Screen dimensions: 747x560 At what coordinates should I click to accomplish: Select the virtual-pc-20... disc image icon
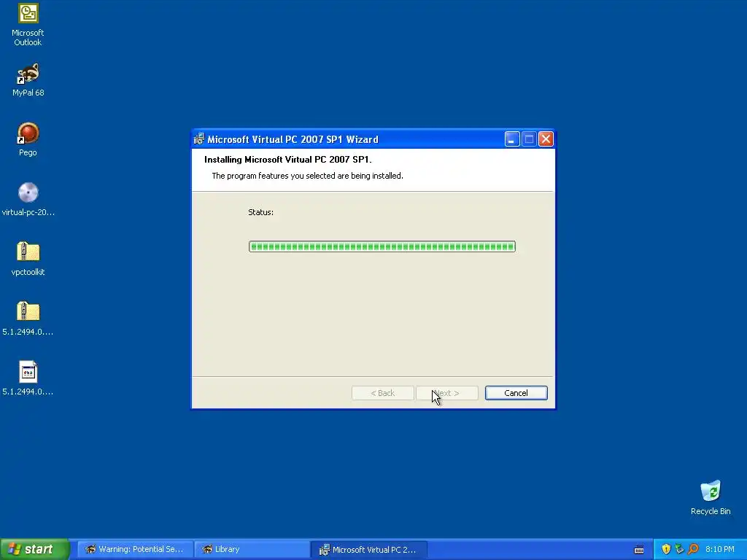pyautogui.click(x=28, y=199)
